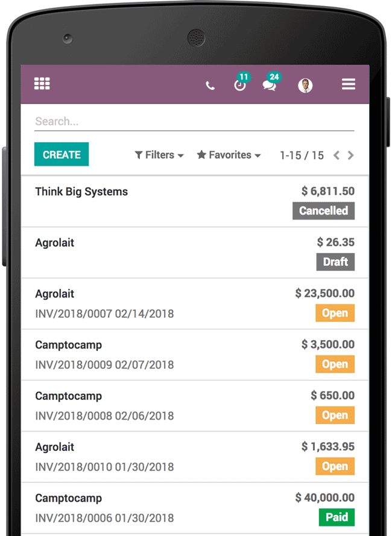Select the Camptocamp $650.00 invoice row
The height and width of the screenshot is (536, 392).
coord(195,406)
